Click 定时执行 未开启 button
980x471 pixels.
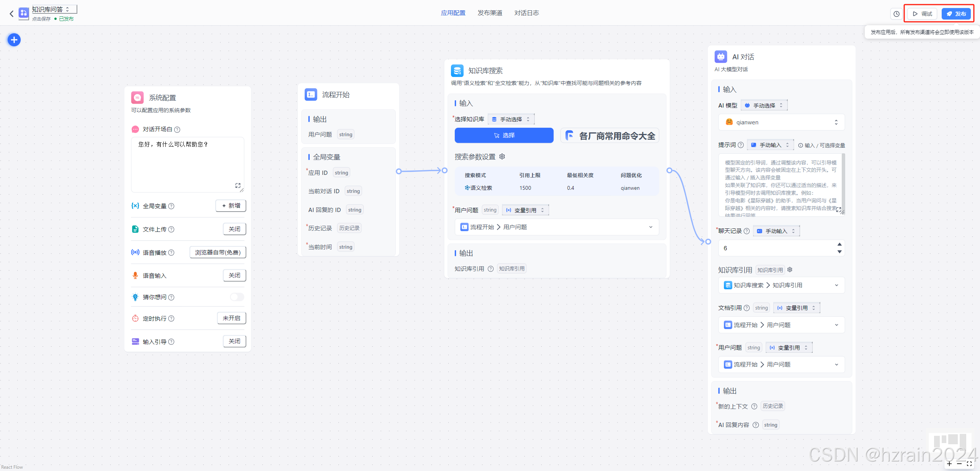[x=232, y=318]
